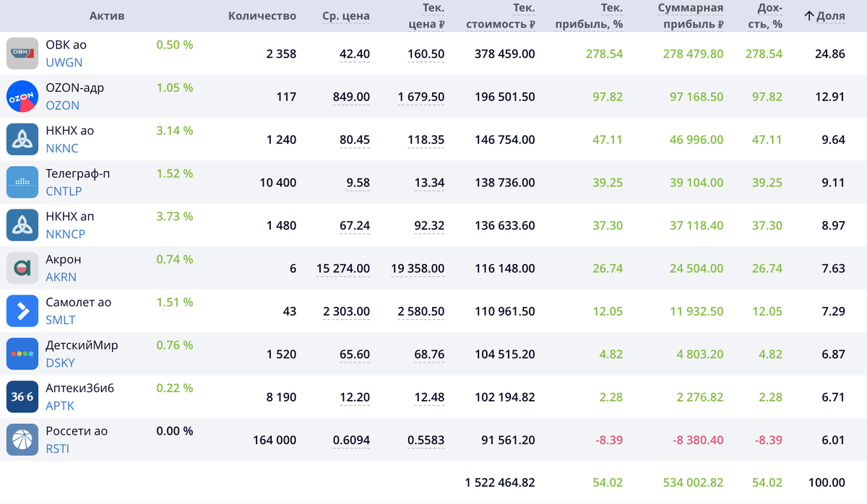Viewport: 867px width, 504px height.
Task: Click the Россети ао asset name
Action: pyautogui.click(x=77, y=431)
